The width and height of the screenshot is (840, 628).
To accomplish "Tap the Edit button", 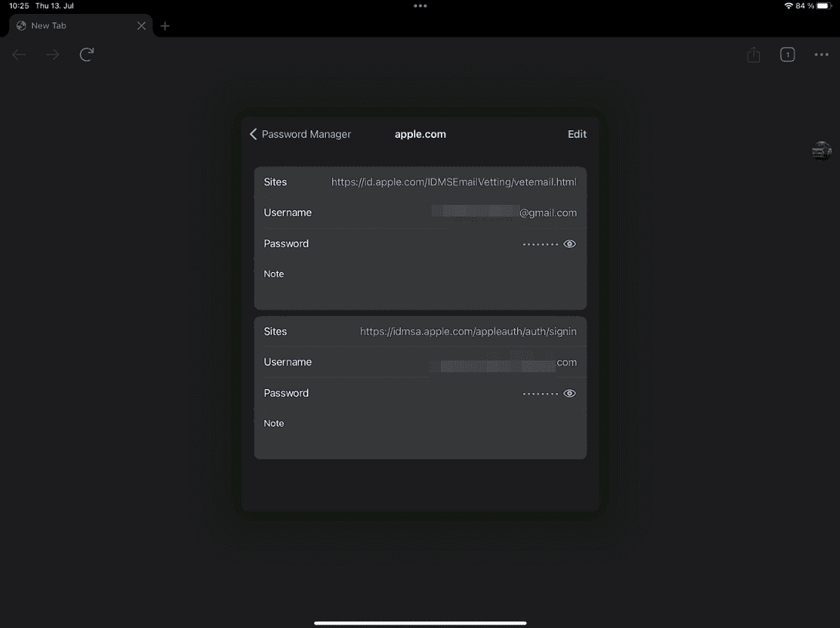I will (x=577, y=134).
